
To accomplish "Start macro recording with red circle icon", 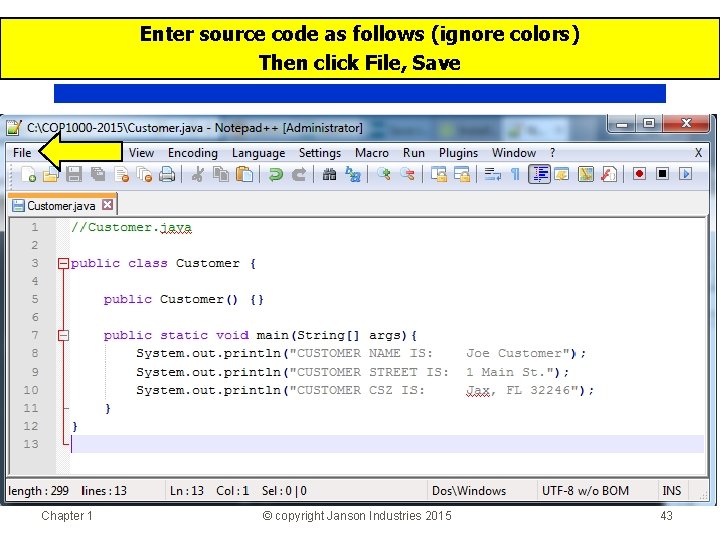I will (639, 174).
